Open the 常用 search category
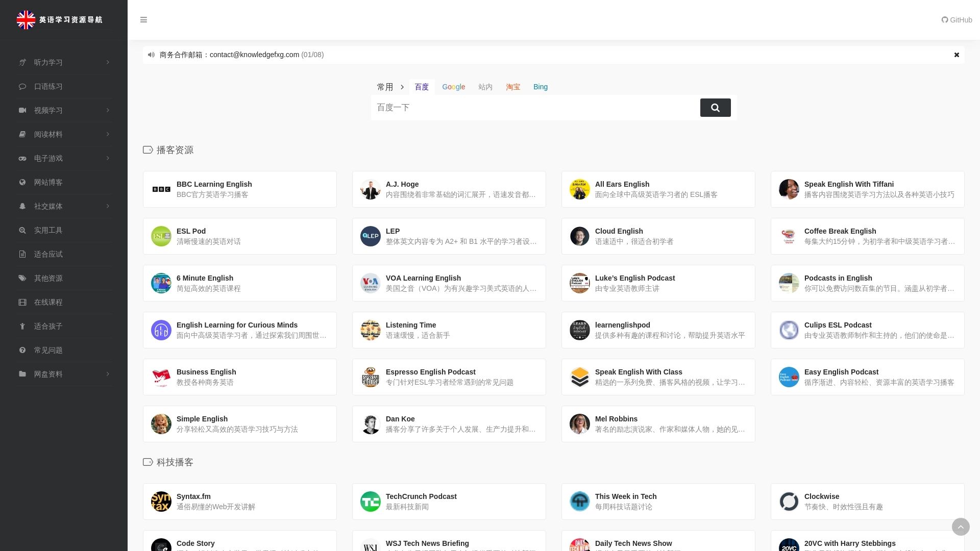This screenshot has width=980, height=551. pyautogui.click(x=385, y=87)
